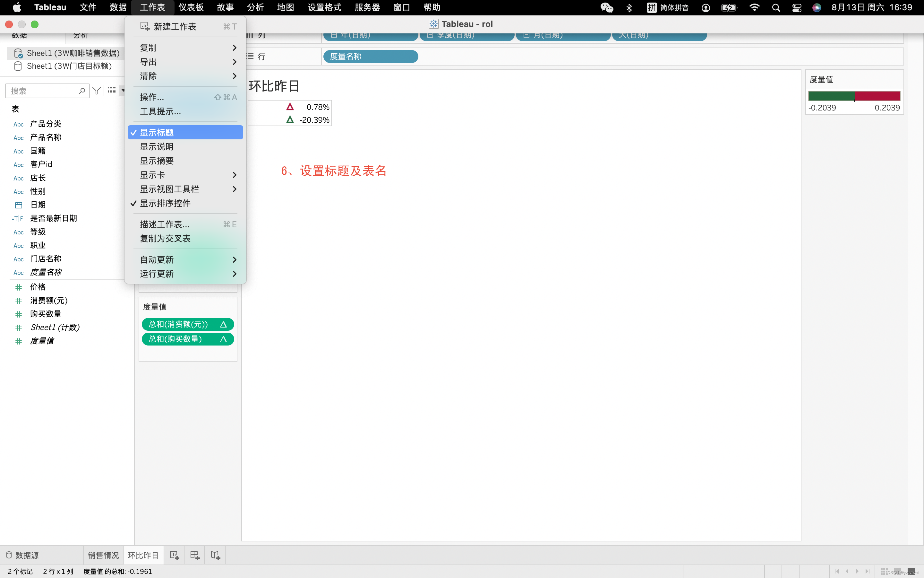924x578 pixels.
Task: Select the 门店名称 dimension field
Action: [x=46, y=259]
